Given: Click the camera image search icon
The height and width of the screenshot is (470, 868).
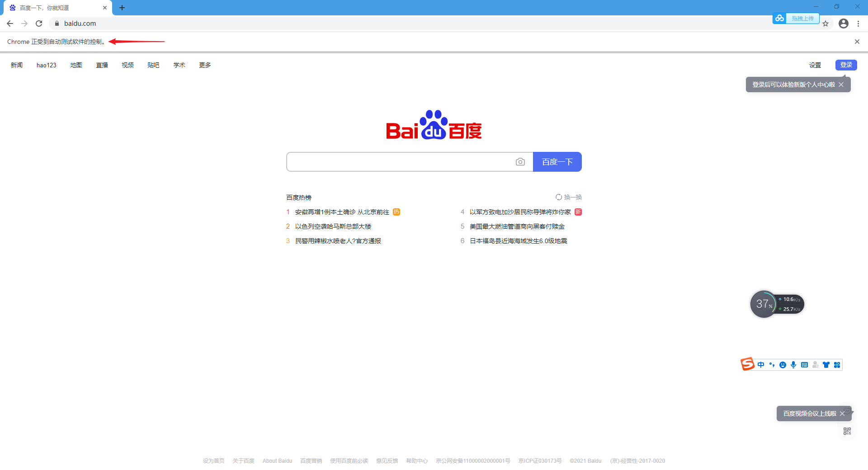Looking at the screenshot, I should pos(520,162).
